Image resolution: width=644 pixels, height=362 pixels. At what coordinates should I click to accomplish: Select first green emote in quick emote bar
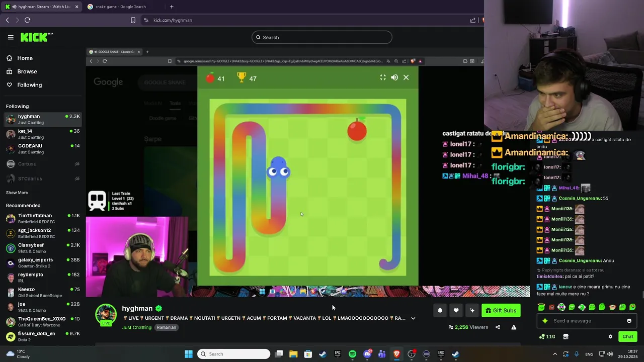541,307
